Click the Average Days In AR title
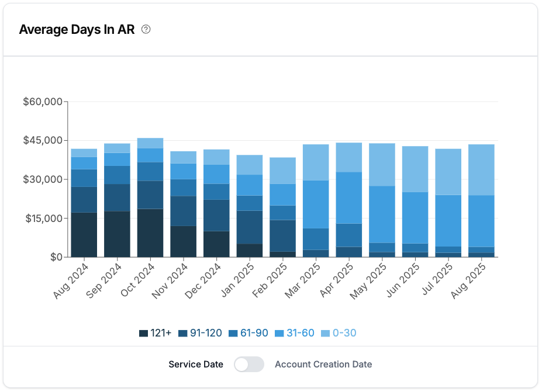 pyautogui.click(x=77, y=29)
